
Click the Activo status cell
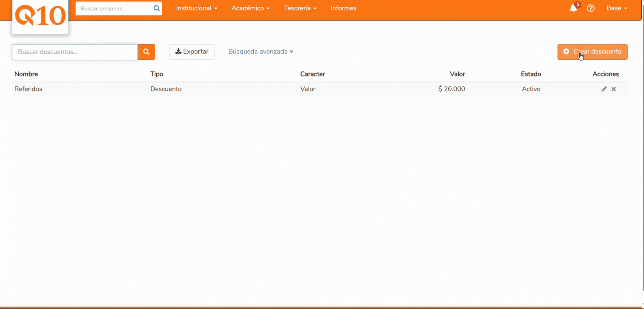coord(531,89)
